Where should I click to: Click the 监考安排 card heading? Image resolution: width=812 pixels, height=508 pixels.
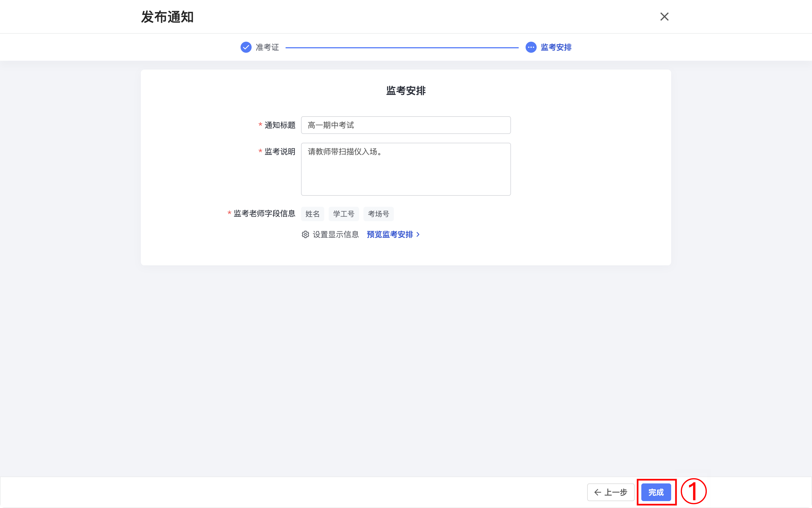click(x=406, y=90)
